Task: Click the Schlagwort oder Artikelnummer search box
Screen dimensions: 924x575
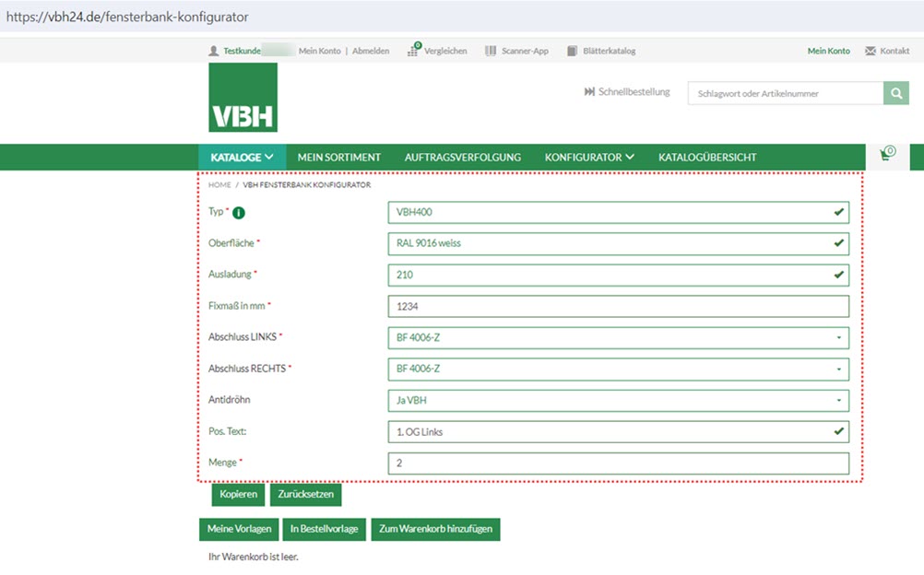Action: pyautogui.click(x=786, y=93)
